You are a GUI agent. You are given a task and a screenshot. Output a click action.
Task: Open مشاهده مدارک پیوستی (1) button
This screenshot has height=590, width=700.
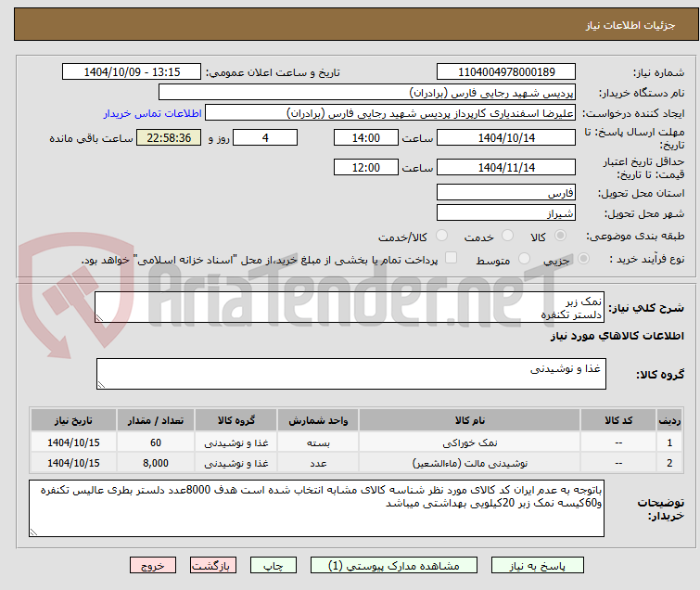coord(394,566)
